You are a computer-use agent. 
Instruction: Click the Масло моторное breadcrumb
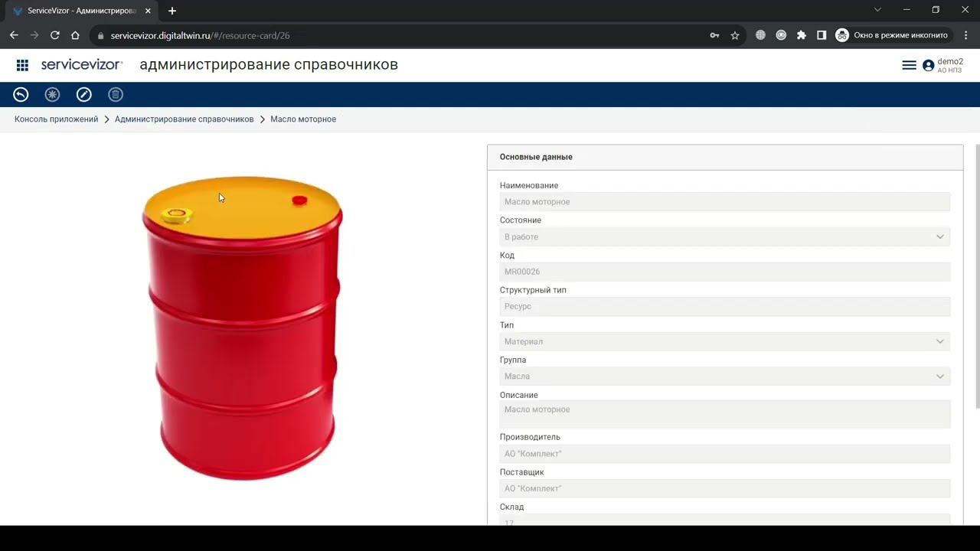click(303, 119)
